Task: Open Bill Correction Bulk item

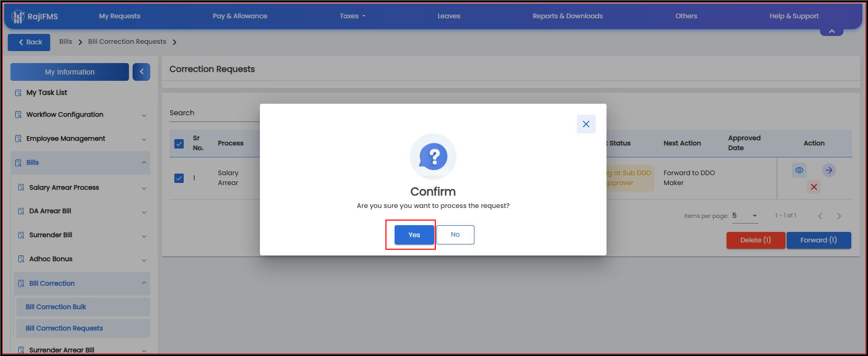Action: (x=82, y=307)
